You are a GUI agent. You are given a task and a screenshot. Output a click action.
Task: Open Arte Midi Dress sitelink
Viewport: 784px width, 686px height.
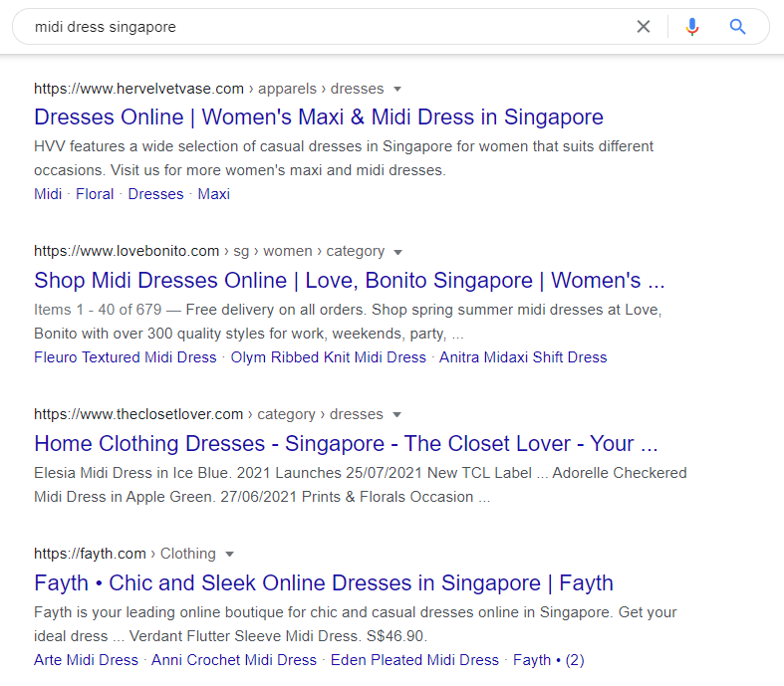86,660
